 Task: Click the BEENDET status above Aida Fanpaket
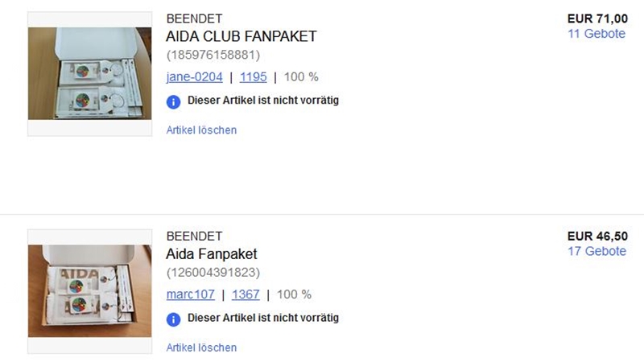click(x=194, y=237)
